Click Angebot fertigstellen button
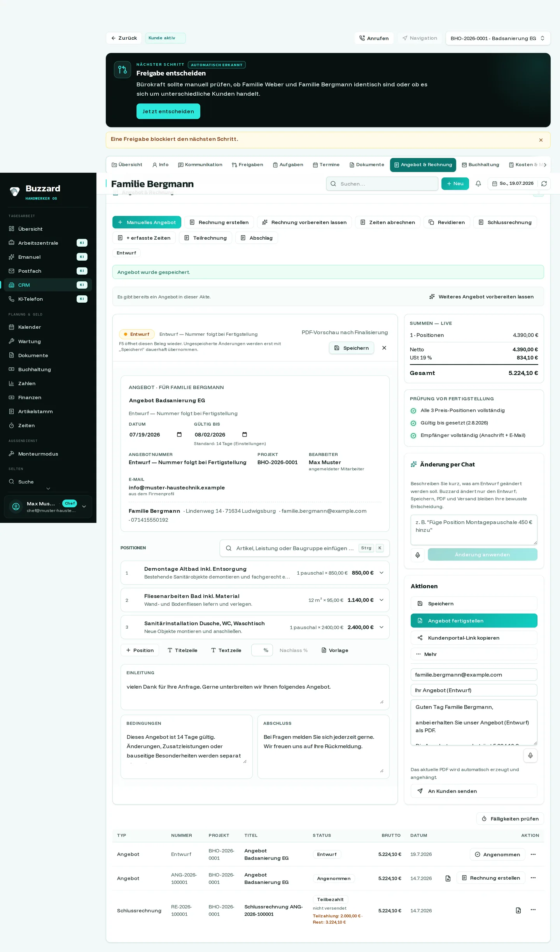The height and width of the screenshot is (952, 560). click(x=474, y=621)
